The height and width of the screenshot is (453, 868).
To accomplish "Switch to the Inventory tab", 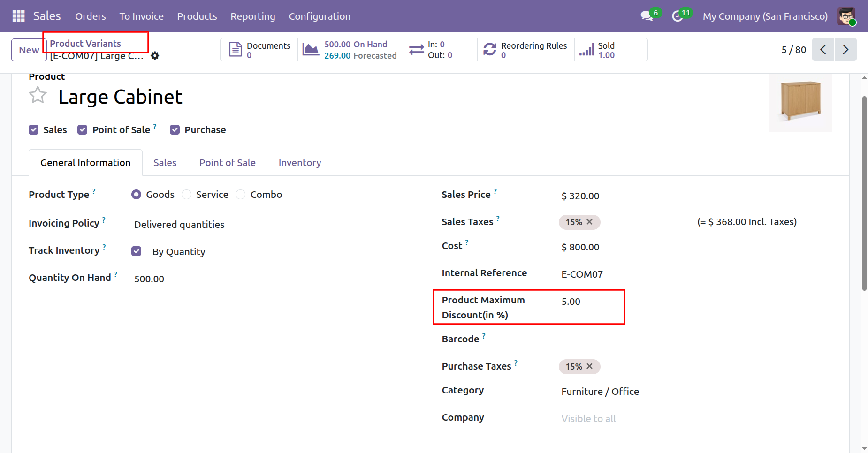I will (x=300, y=163).
